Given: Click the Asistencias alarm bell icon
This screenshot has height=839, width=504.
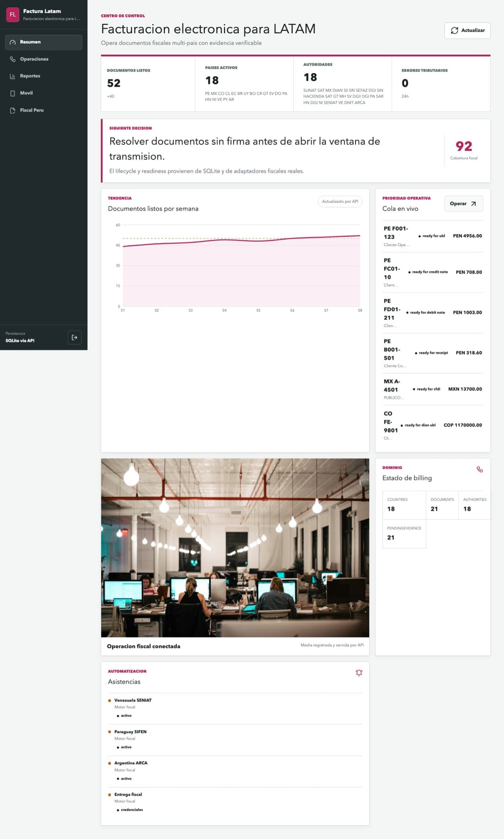Looking at the screenshot, I should pos(359,673).
